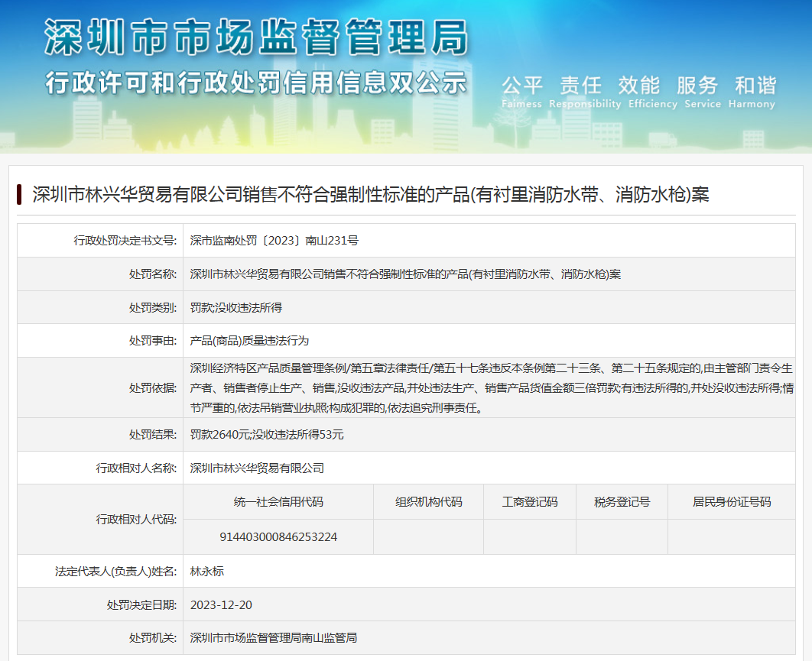
Task: Click the slogan 公平 Fairness
Action: coord(521,92)
